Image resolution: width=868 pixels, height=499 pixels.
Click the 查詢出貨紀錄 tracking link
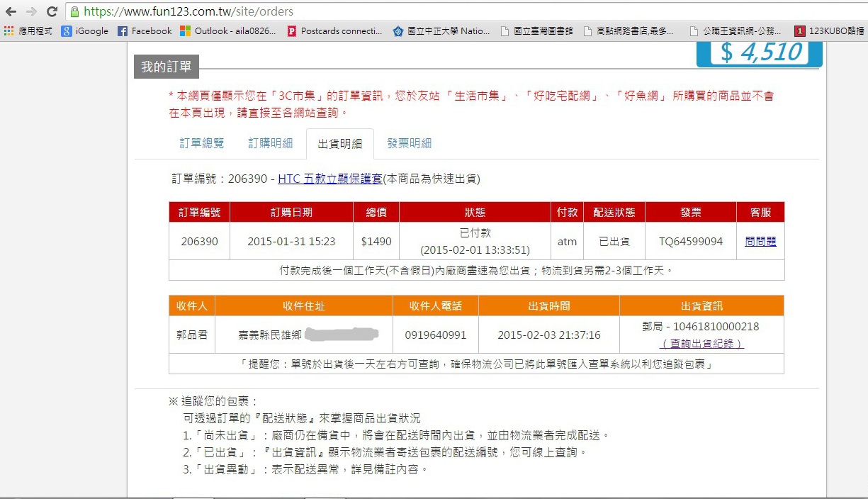click(x=701, y=344)
